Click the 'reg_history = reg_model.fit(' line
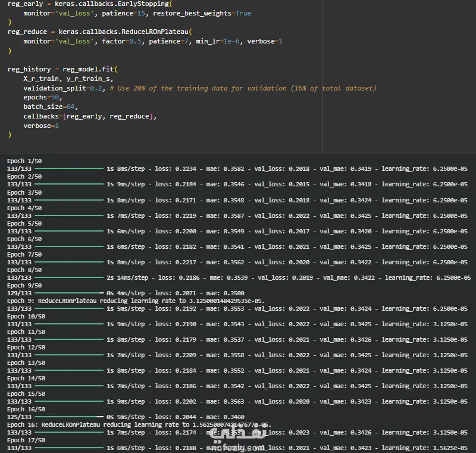Image resolution: width=476 pixels, height=453 pixels. pos(62,69)
